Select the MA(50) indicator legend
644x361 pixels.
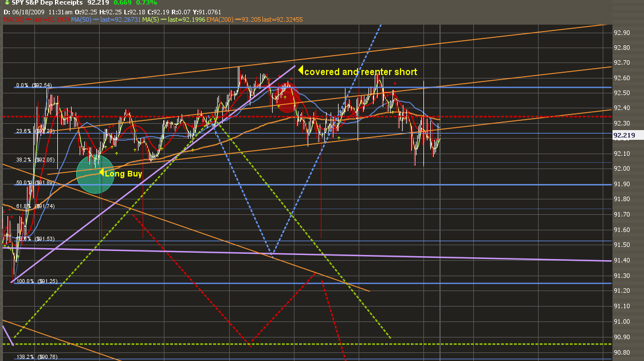(106, 19)
